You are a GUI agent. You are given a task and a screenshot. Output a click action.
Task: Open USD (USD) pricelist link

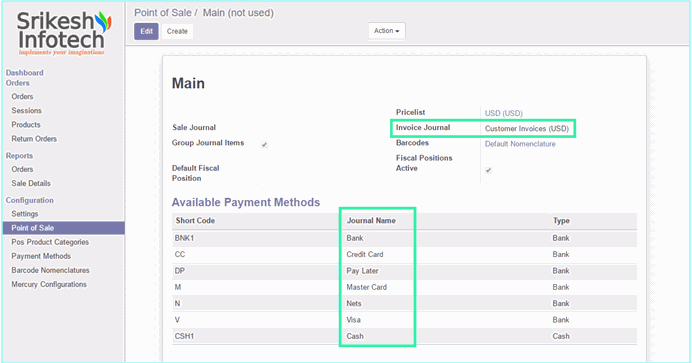504,113
